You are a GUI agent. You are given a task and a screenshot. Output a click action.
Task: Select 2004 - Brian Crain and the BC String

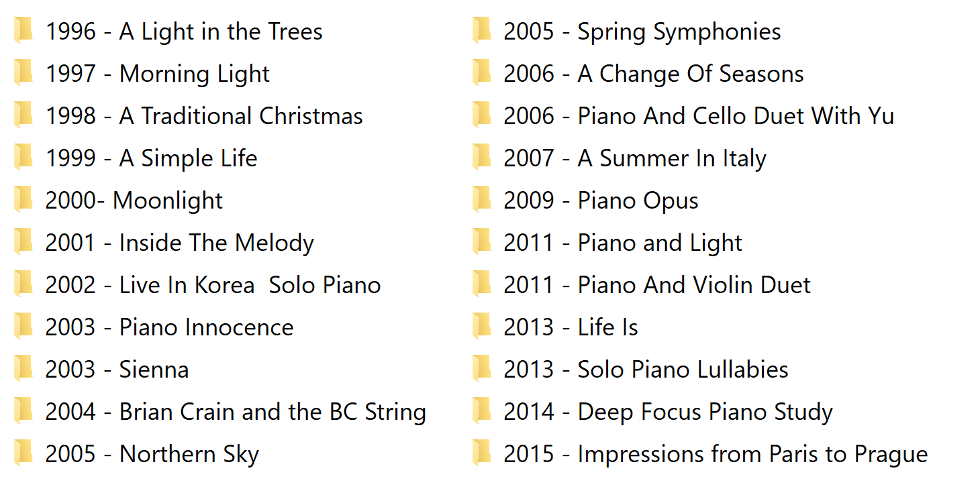point(236,412)
